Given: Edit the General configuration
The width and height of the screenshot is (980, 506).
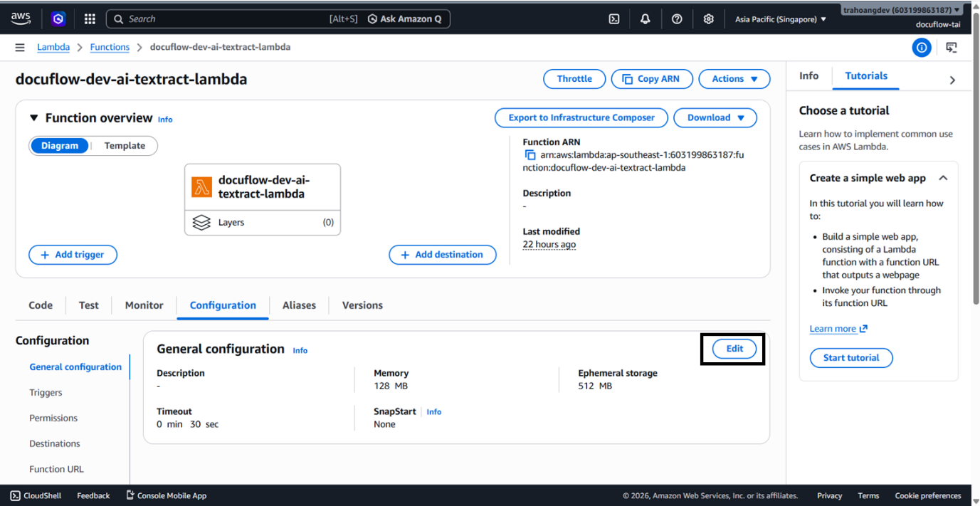Looking at the screenshot, I should pyautogui.click(x=734, y=349).
